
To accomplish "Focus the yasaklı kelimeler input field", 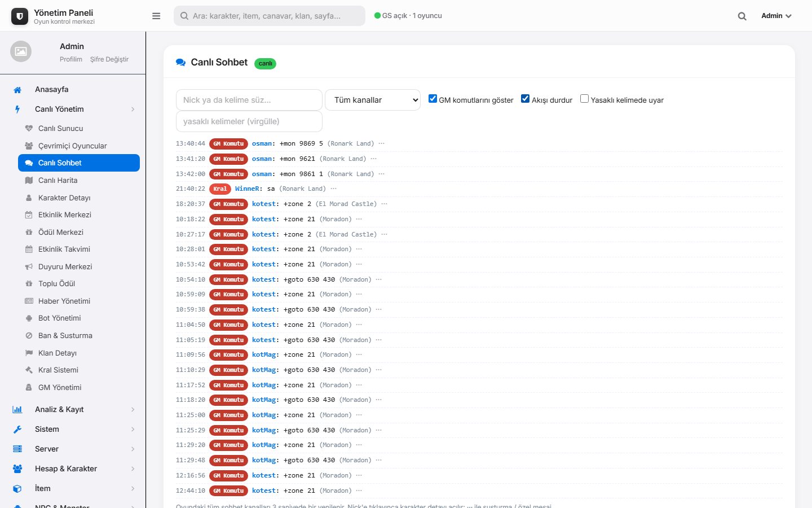I will pyautogui.click(x=249, y=121).
